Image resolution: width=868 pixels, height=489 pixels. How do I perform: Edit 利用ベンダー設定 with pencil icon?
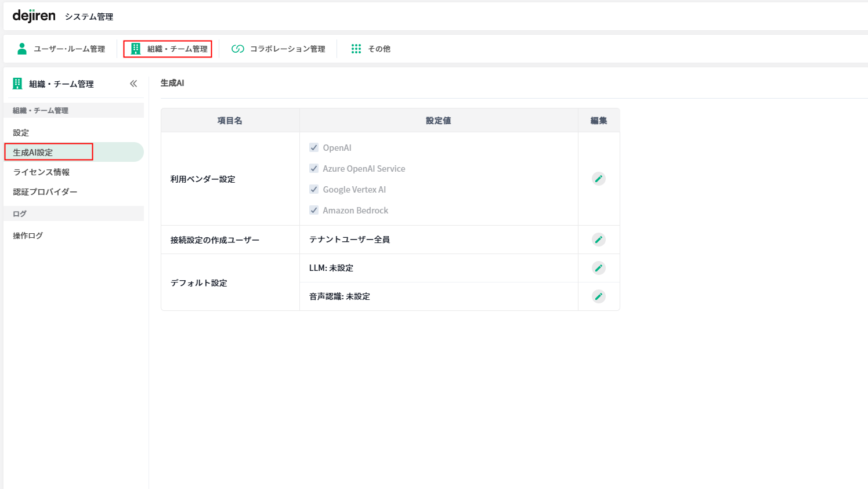click(599, 179)
